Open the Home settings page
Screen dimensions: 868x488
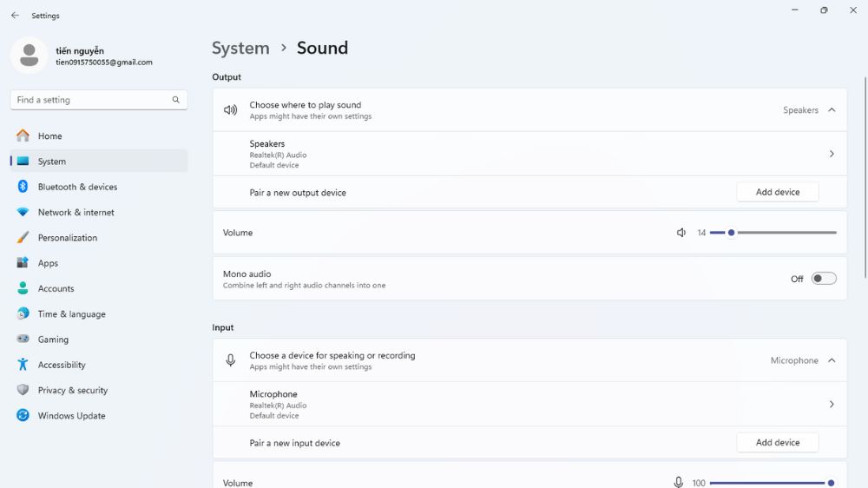[x=99, y=135]
